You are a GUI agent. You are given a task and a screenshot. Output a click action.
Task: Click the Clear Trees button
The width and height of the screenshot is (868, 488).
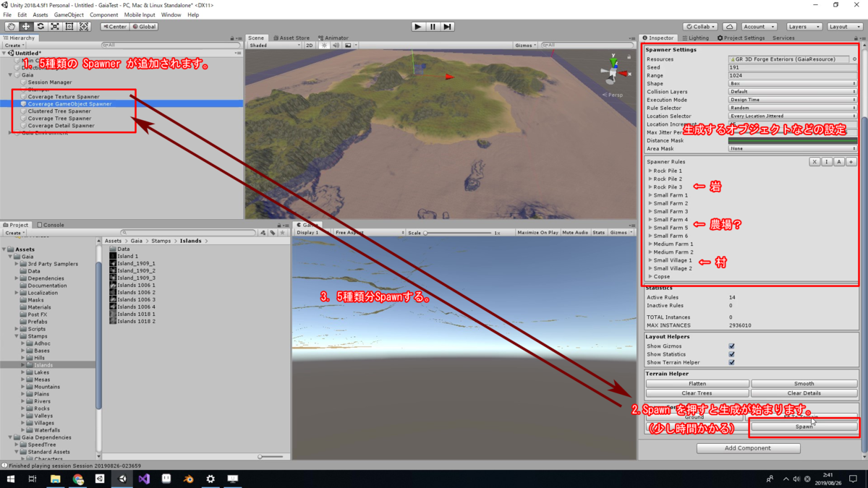[x=697, y=393]
